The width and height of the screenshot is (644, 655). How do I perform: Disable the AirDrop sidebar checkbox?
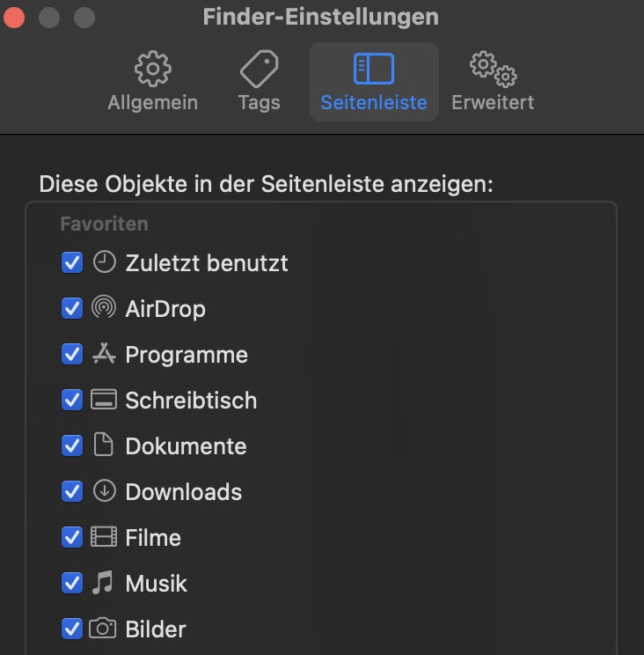(72, 308)
